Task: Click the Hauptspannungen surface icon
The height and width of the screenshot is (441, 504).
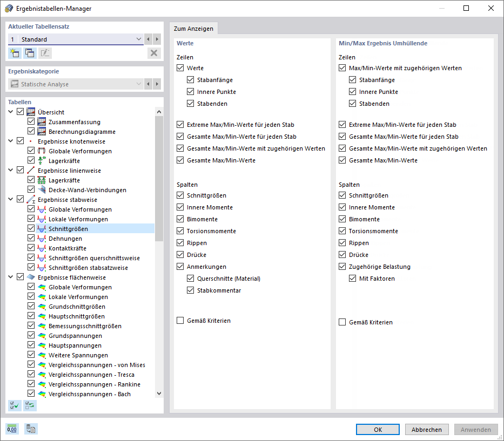Action: tap(42, 345)
